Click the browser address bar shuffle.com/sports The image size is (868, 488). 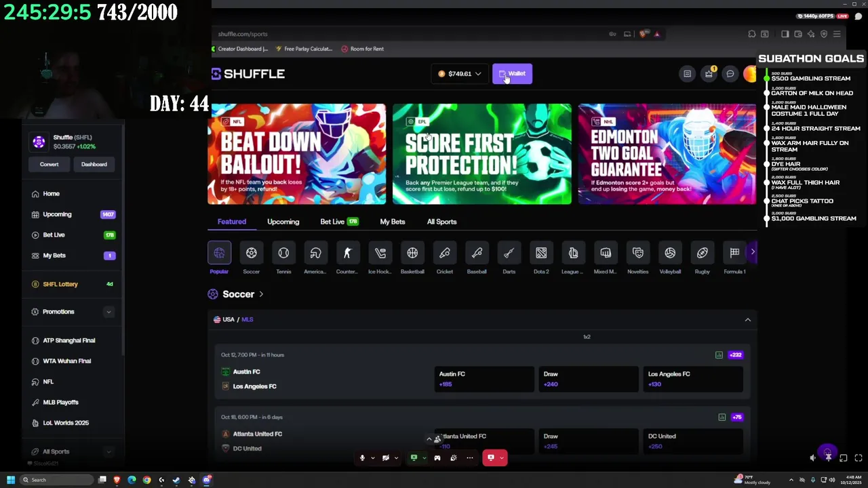coord(243,34)
